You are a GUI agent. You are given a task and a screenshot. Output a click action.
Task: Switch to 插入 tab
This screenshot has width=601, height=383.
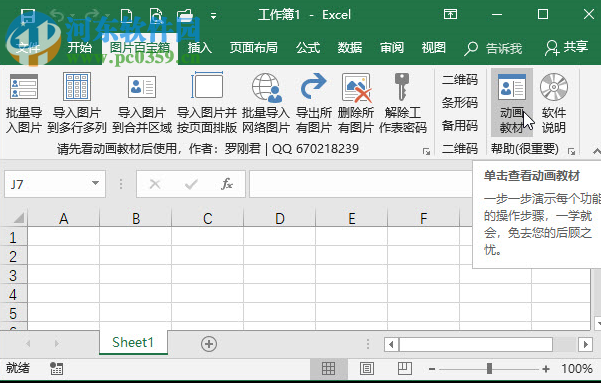[x=200, y=48]
